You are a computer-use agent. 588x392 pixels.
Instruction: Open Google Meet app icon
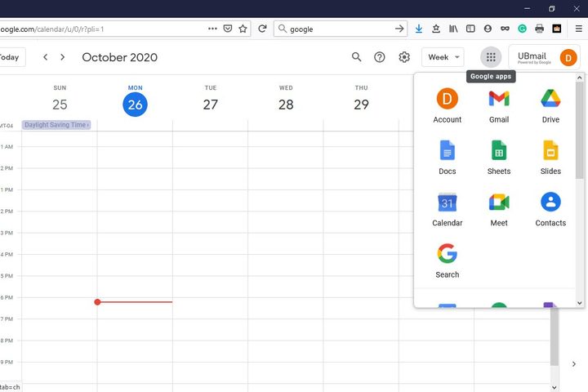coord(499,209)
